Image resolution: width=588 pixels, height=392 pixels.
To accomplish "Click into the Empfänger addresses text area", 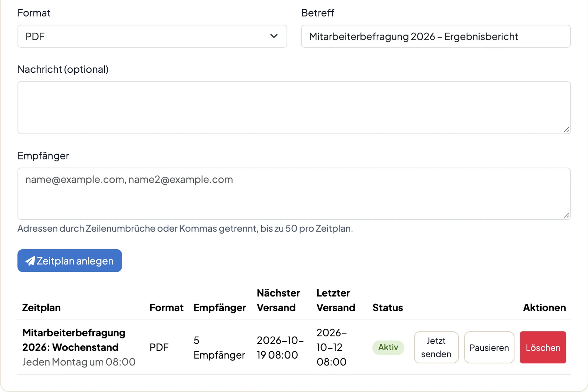I will click(294, 194).
